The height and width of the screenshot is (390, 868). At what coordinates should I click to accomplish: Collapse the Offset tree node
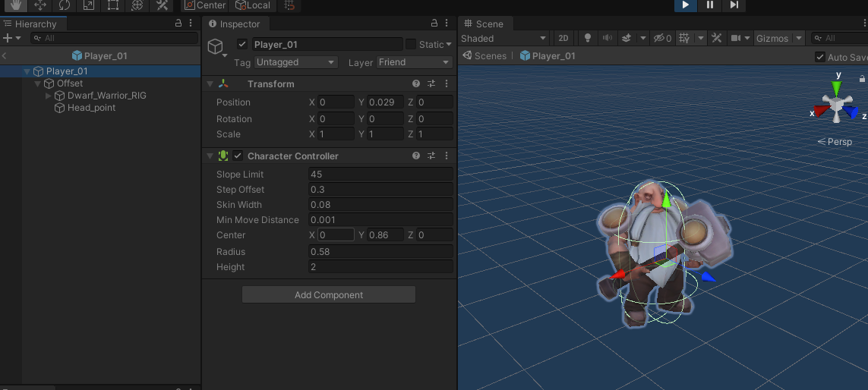(38, 83)
